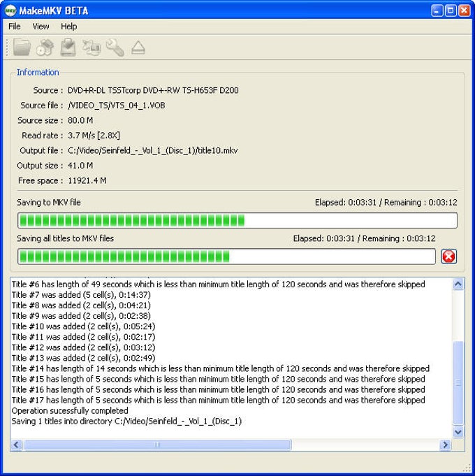Click log line 'Title #12 was added'

point(83,347)
